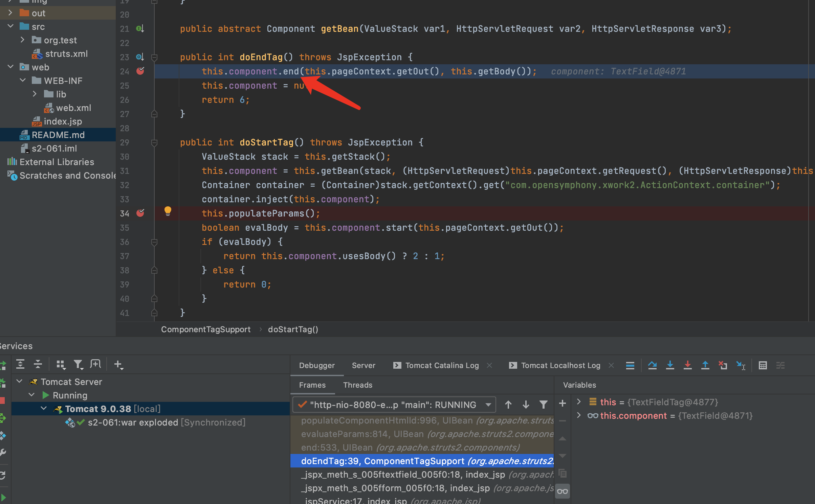Click Collapse All in Services toolbar

38,364
